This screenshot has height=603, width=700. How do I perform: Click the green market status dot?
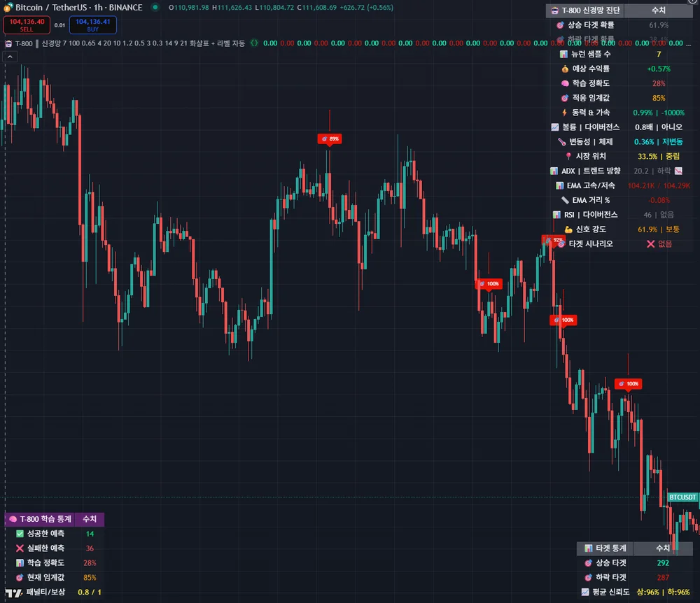[155, 8]
